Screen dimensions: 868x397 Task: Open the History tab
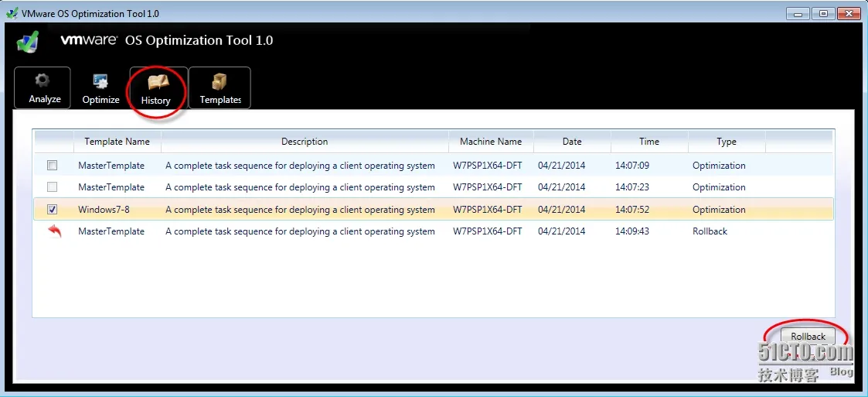tap(158, 87)
